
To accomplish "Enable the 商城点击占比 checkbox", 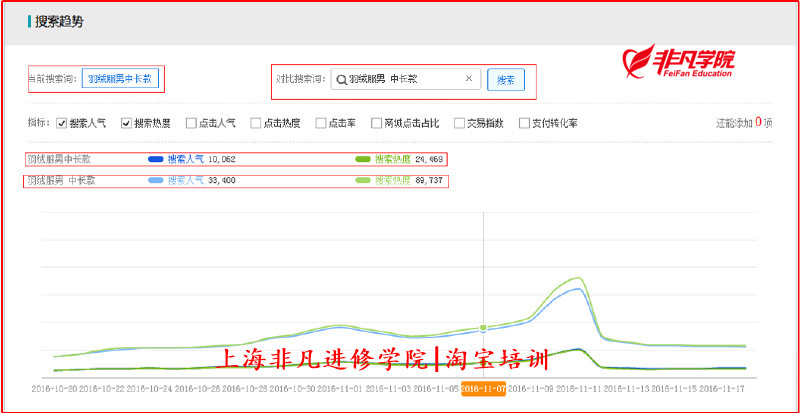I will click(376, 123).
